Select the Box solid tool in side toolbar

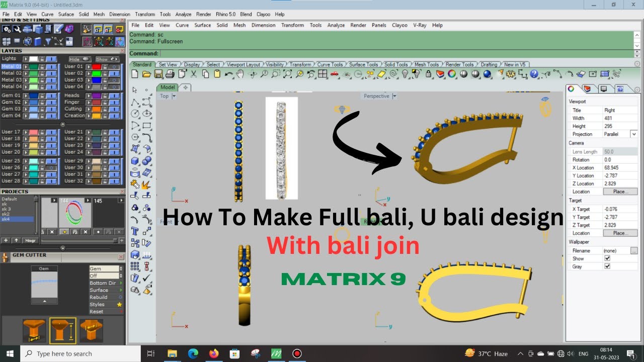pyautogui.click(x=135, y=161)
